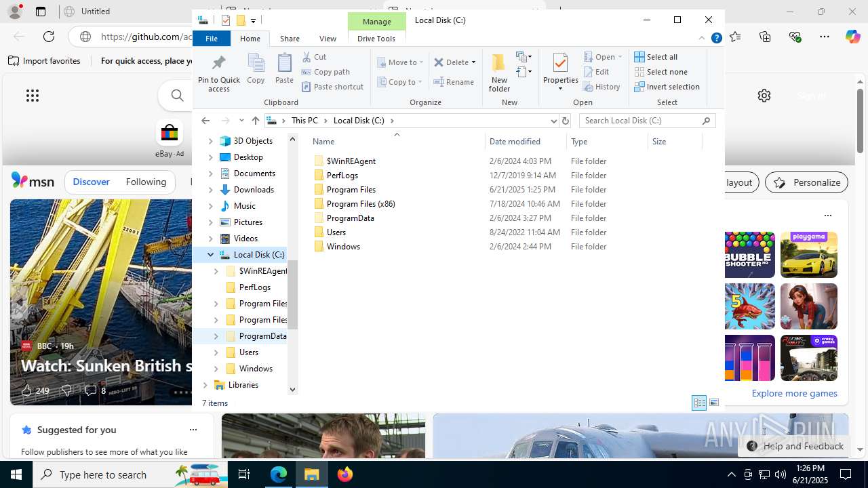Select $WinREAgent folder in file list

coord(351,161)
